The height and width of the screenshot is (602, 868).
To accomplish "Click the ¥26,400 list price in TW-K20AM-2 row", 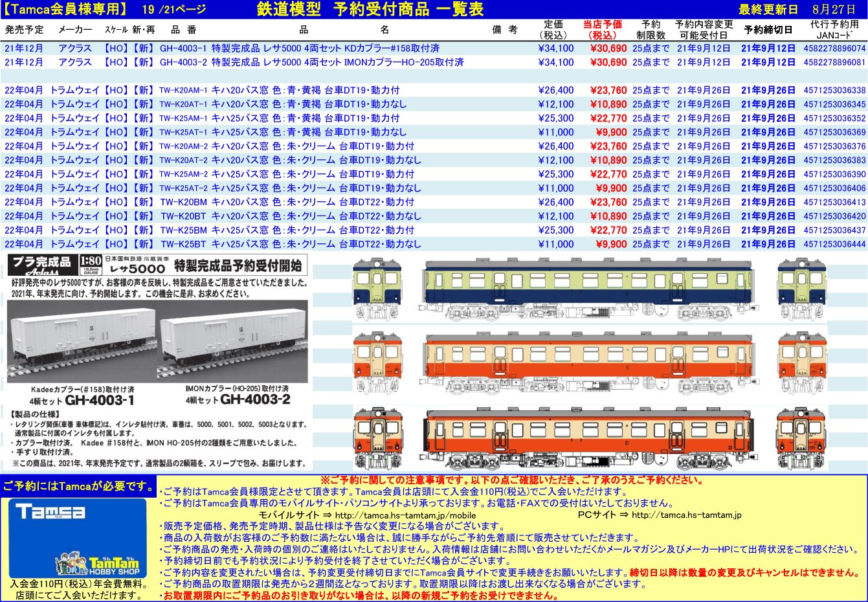I will (556, 146).
